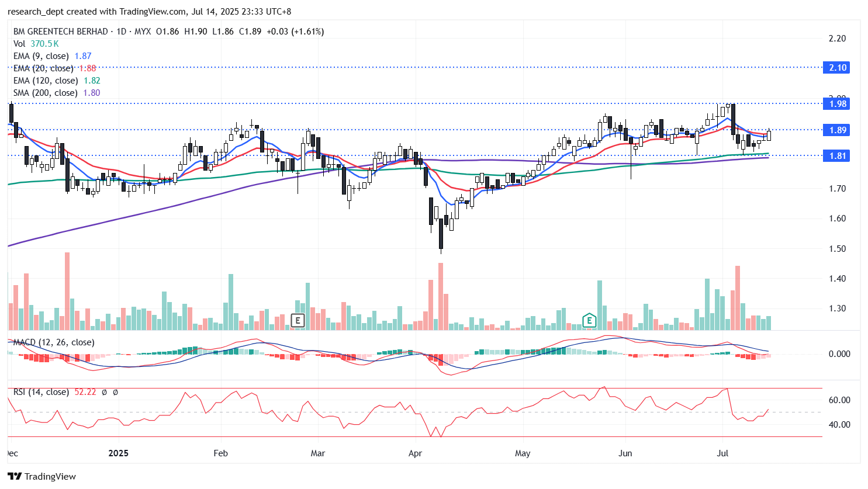868x489 pixels.
Task: Click the 40.00 RSI axis label
Action: 839,425
